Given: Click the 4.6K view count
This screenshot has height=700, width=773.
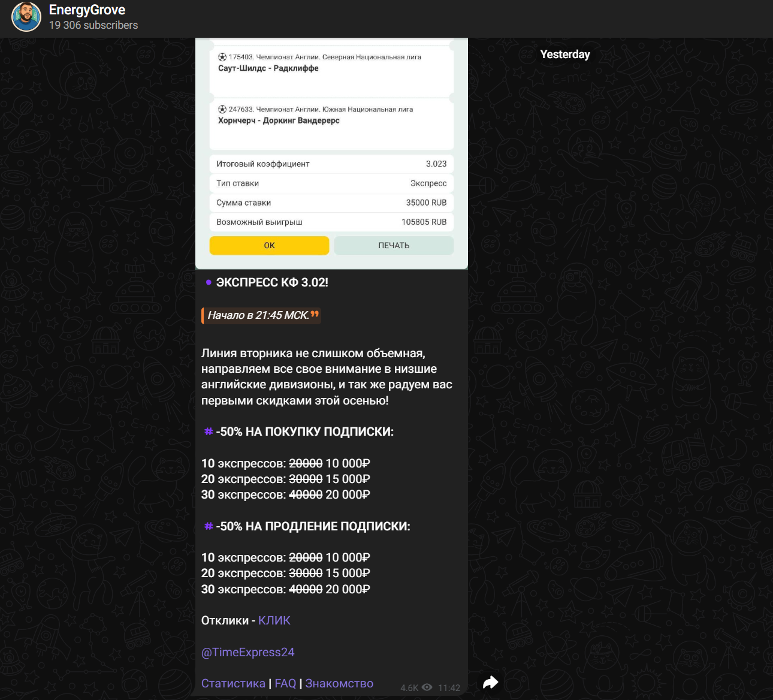Looking at the screenshot, I should (x=409, y=688).
